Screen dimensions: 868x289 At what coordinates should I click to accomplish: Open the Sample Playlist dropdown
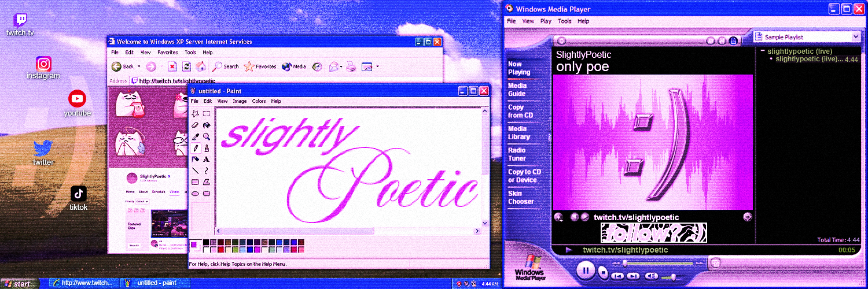855,37
